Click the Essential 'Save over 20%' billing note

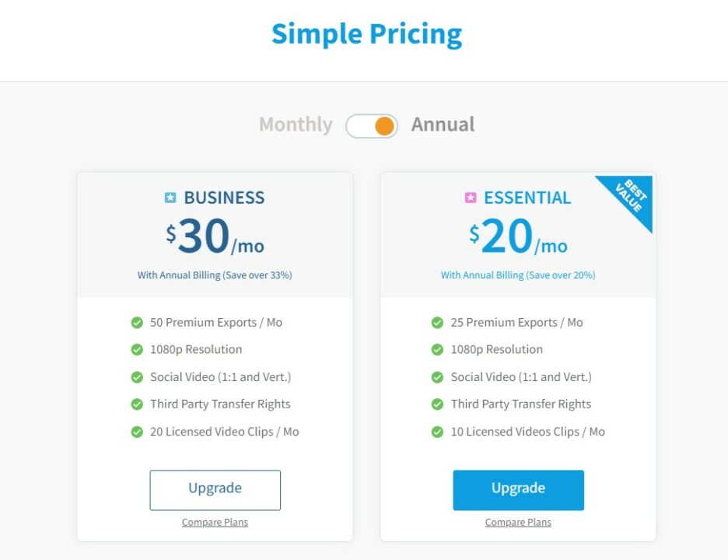[518, 275]
